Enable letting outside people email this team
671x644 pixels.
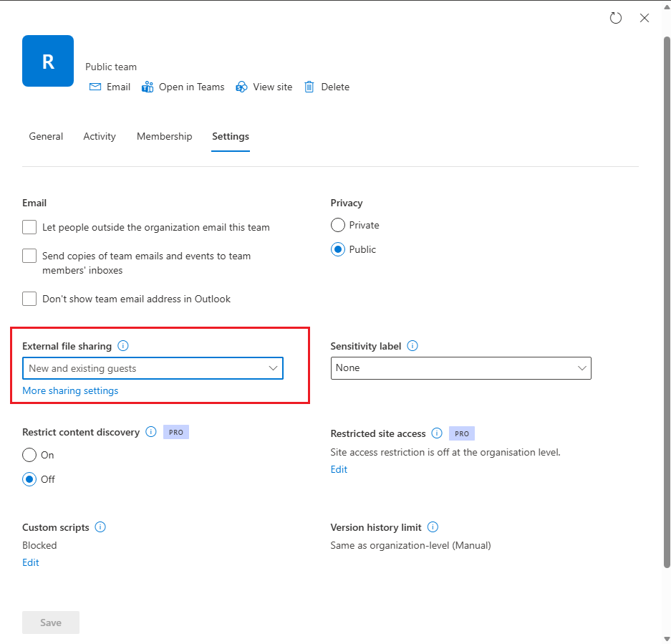29,227
